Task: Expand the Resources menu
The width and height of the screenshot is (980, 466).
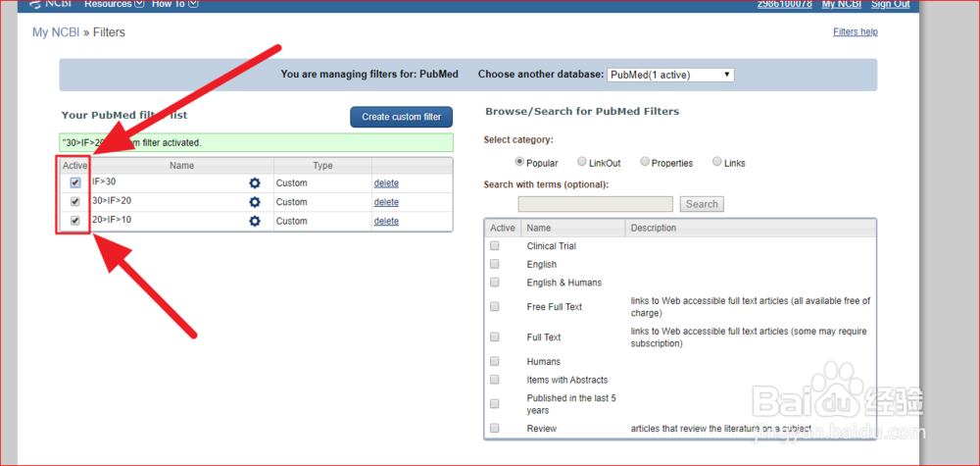Action: click(114, 4)
